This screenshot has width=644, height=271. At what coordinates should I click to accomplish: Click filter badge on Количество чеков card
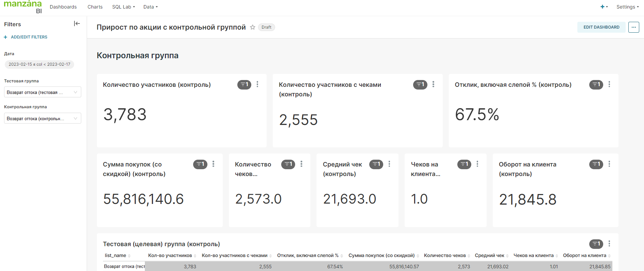click(288, 164)
